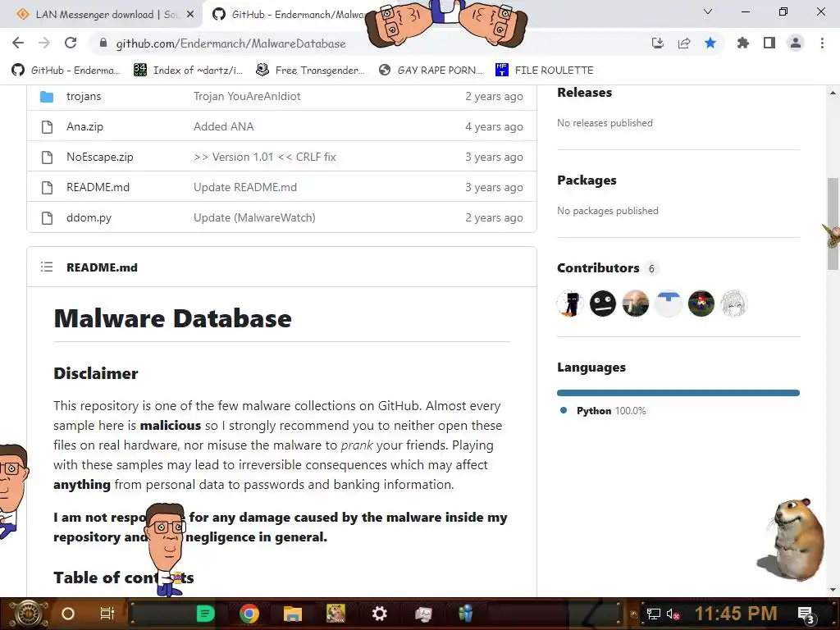Click file icon beside ddom.py

pyautogui.click(x=47, y=218)
